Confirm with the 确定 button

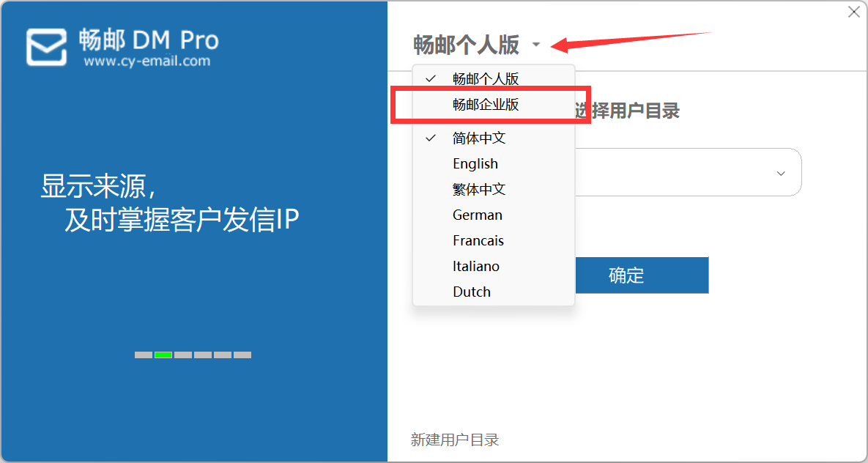click(x=642, y=275)
